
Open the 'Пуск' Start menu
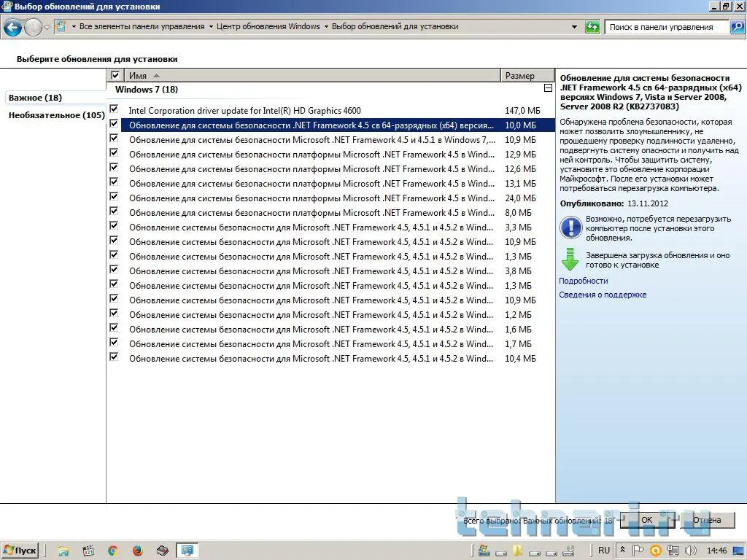(20, 551)
